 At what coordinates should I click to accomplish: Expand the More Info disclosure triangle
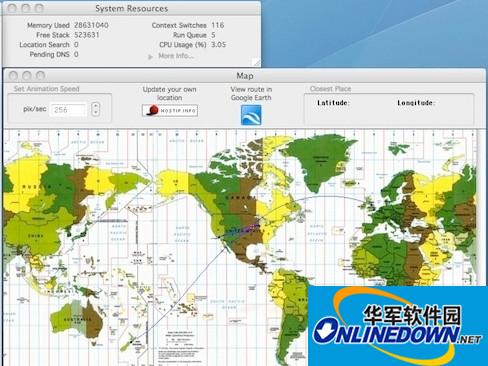pyautogui.click(x=150, y=57)
